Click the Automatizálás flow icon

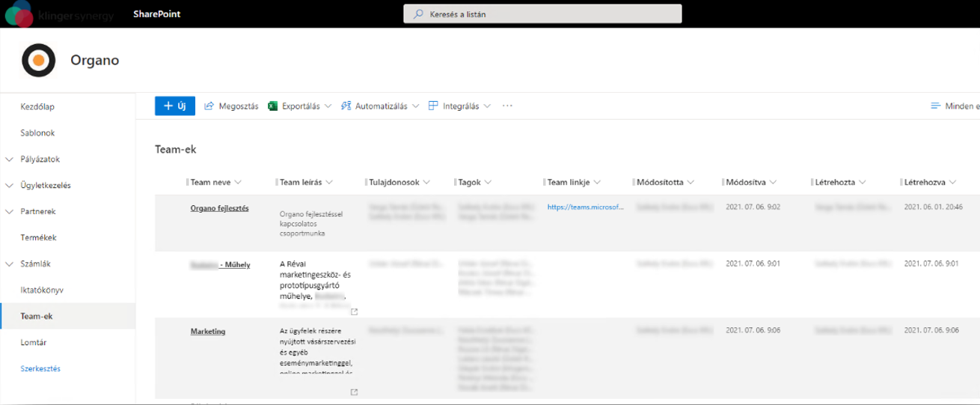click(346, 106)
